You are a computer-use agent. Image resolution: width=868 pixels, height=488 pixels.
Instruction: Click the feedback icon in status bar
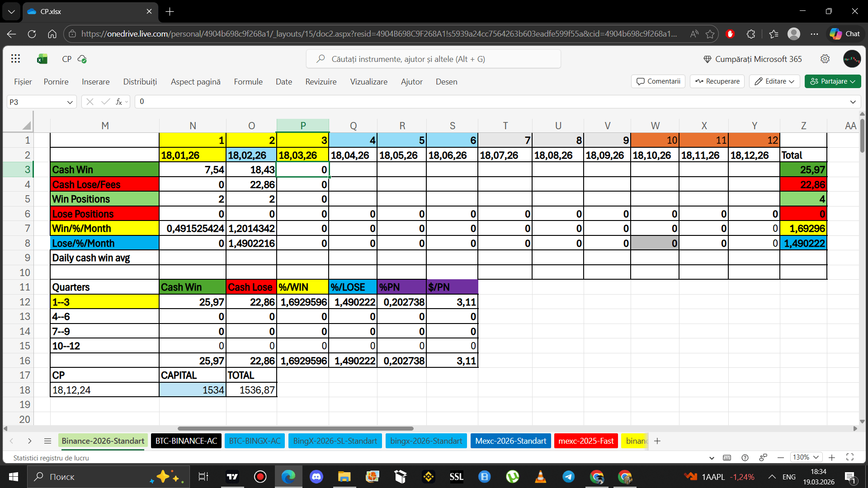pos(763,457)
